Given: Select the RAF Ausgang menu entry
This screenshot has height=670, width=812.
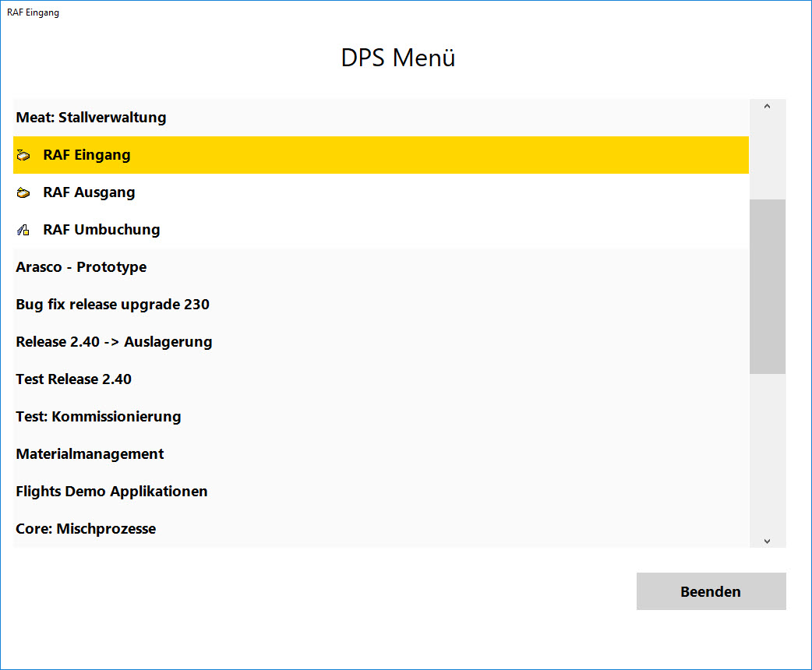Looking at the screenshot, I should 89,192.
